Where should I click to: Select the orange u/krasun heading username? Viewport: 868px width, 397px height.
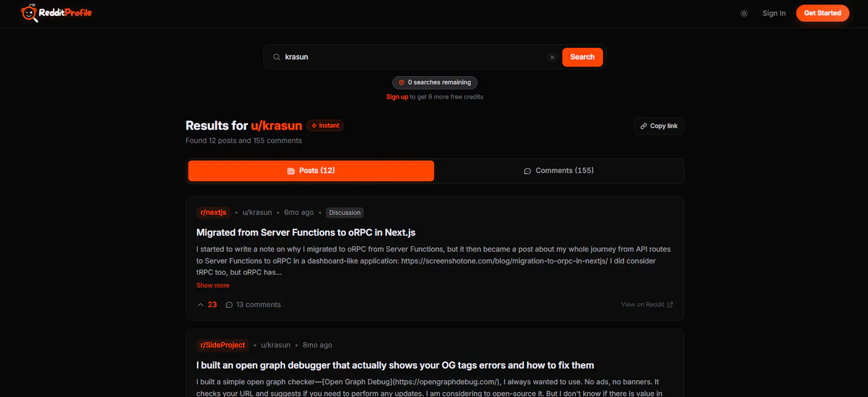coord(276,126)
